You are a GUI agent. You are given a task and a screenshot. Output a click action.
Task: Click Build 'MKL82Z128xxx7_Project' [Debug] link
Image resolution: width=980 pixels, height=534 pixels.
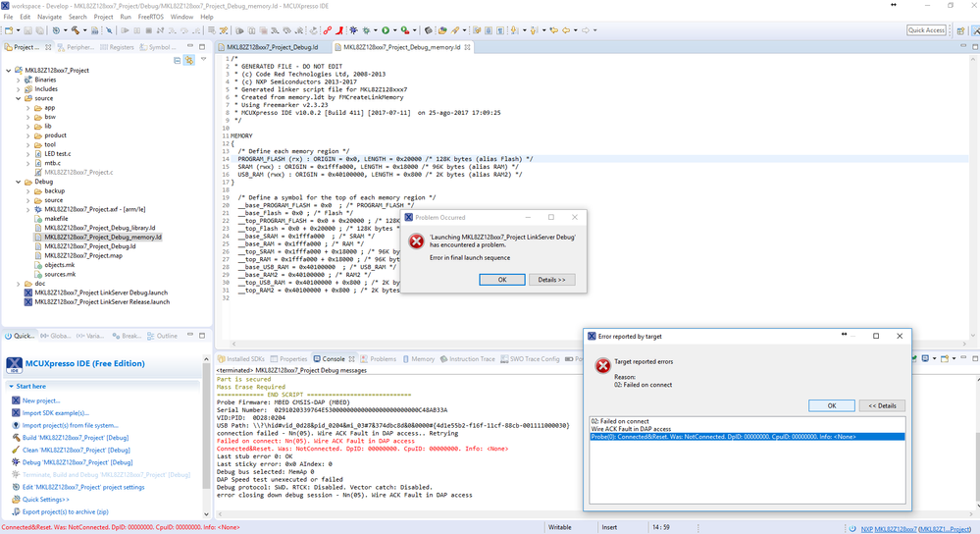click(75, 438)
